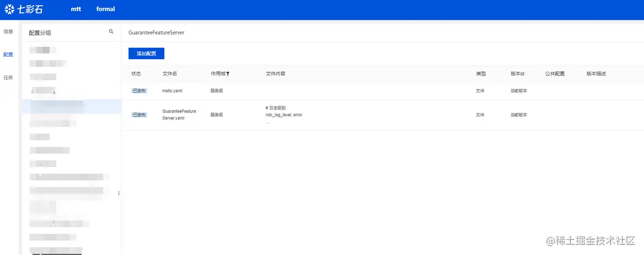Click the 七彩石 logo
The height and width of the screenshot is (255, 644).
tap(23, 9)
